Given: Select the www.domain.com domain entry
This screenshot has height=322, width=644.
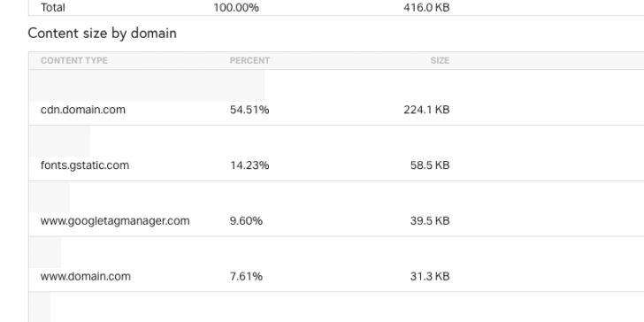Looking at the screenshot, I should [x=86, y=276].
